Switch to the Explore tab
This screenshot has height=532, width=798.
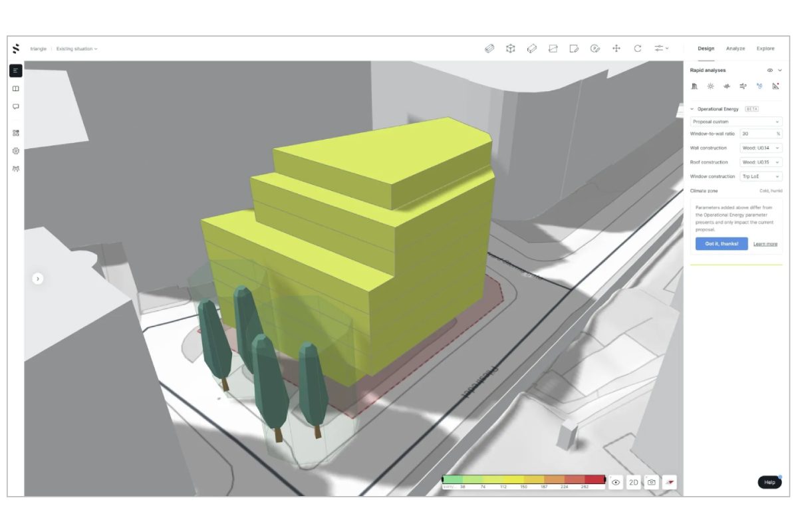point(765,49)
